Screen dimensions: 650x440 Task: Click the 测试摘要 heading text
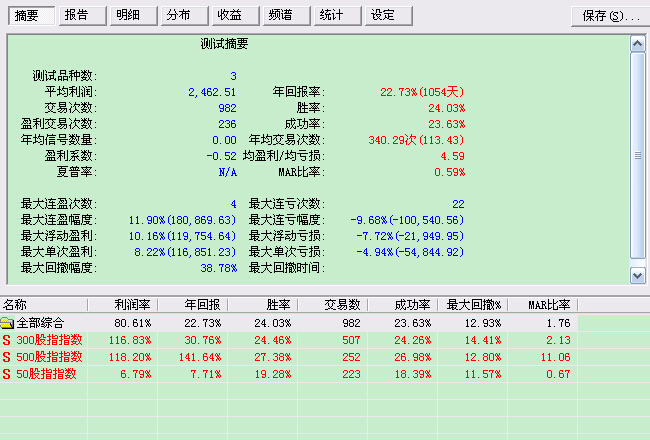coord(224,44)
